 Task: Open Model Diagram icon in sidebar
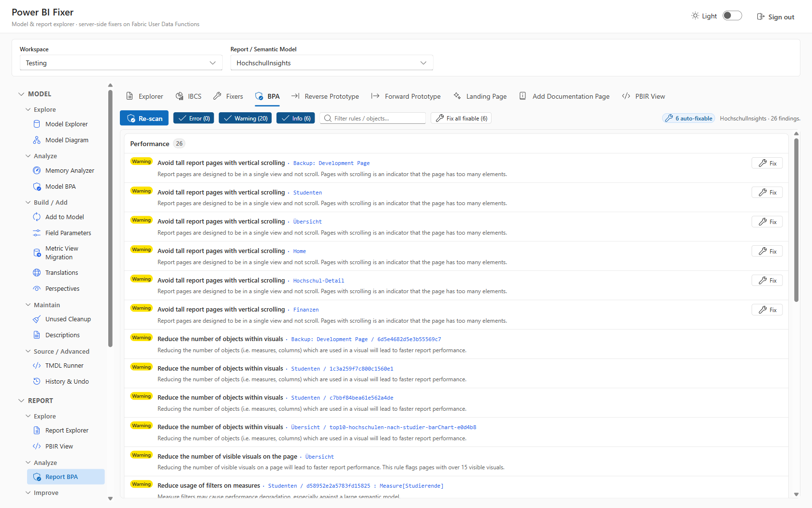[x=37, y=140]
